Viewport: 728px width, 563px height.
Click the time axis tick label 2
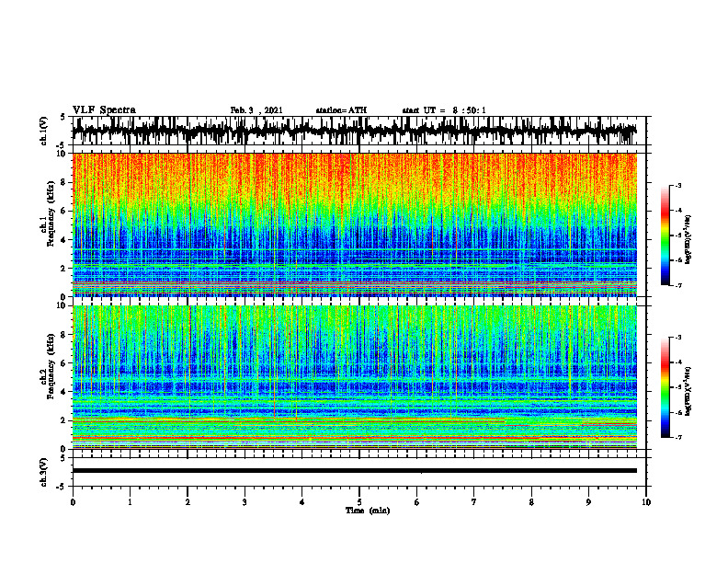point(188,502)
